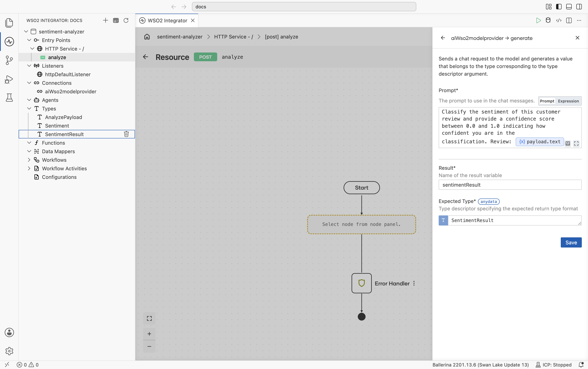Open aiWso2modelprovider connection in tree
The height and width of the screenshot is (369, 588).
(x=77, y=92)
